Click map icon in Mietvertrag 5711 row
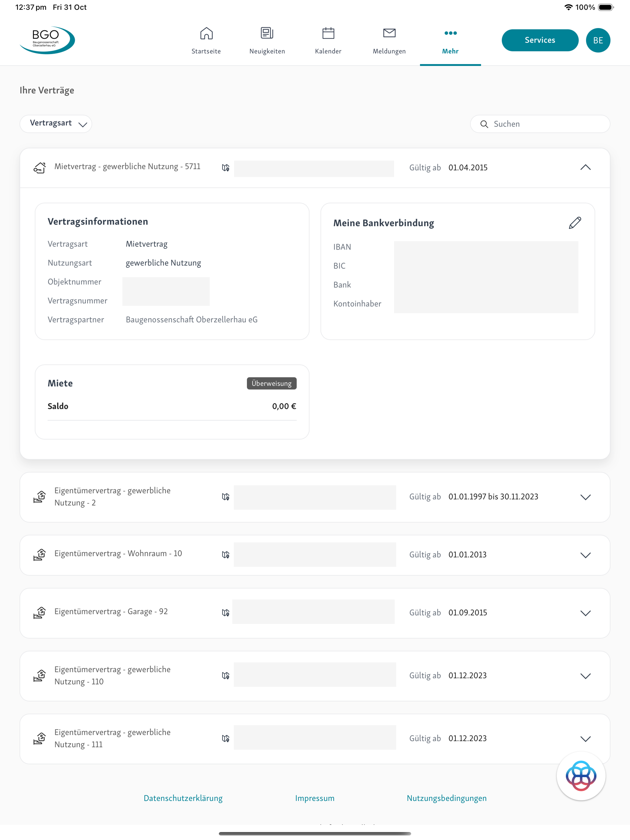The width and height of the screenshot is (630, 840). [x=226, y=168]
